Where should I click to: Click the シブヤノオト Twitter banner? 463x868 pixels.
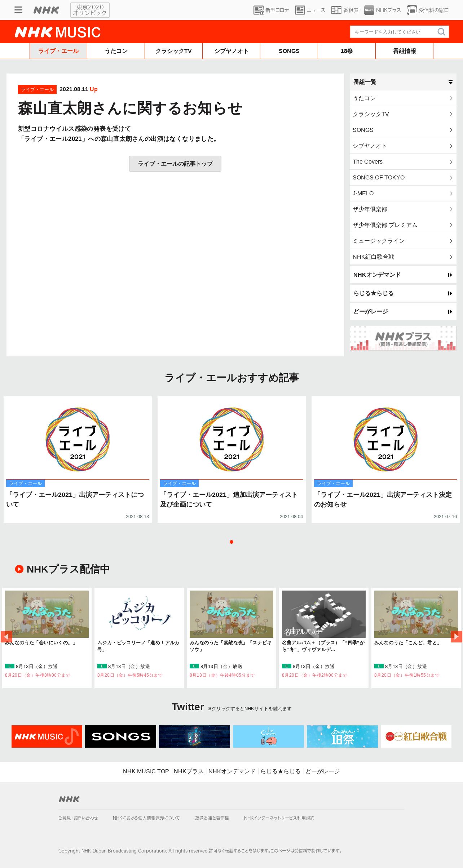pyautogui.click(x=195, y=736)
